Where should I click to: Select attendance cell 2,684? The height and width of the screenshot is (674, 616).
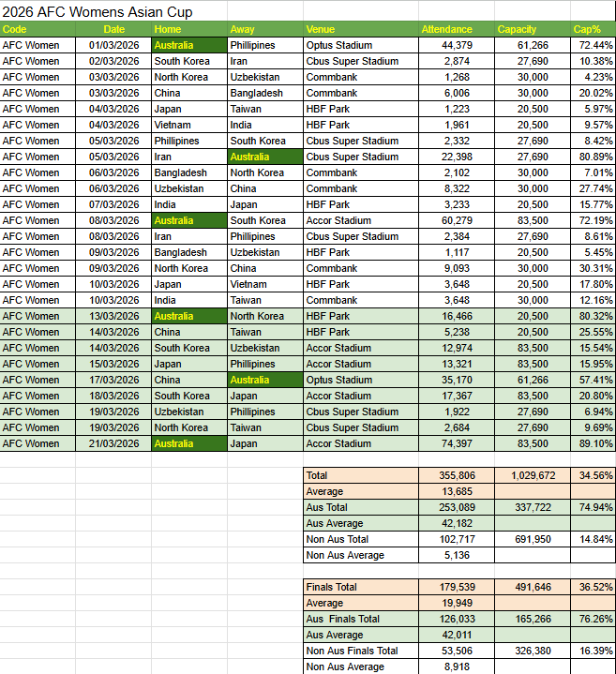[457, 427]
